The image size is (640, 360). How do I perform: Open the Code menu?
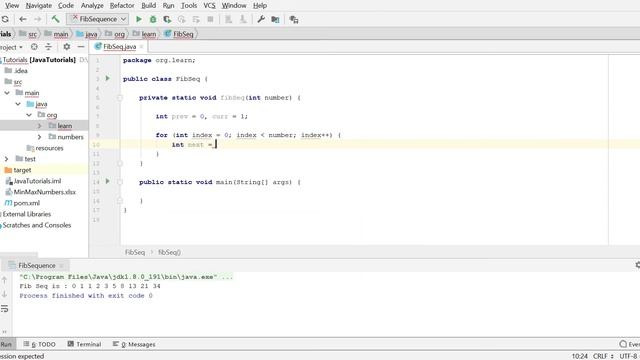(66, 6)
